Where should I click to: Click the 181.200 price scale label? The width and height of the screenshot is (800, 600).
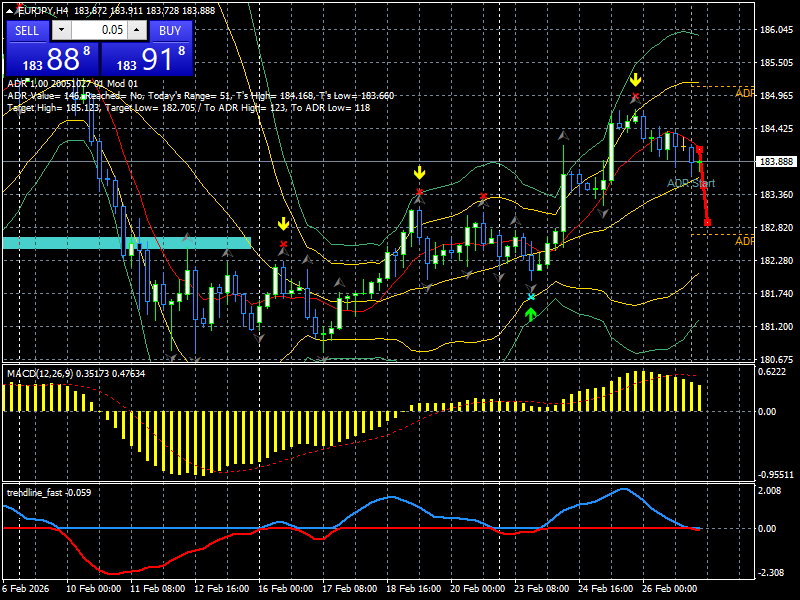777,327
